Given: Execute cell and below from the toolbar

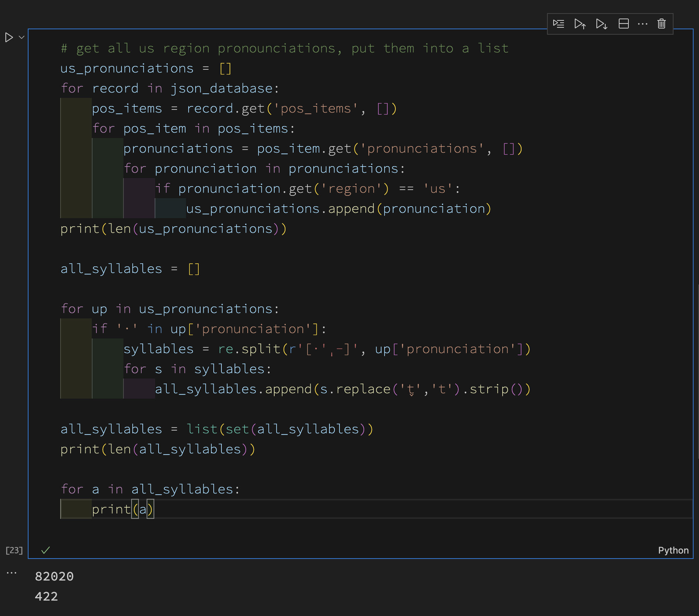Looking at the screenshot, I should (601, 24).
